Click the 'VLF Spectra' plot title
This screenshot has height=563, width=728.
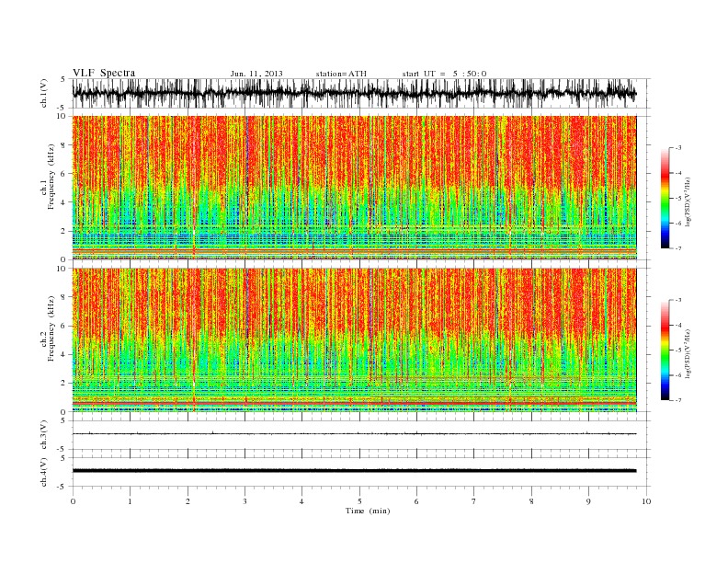pyautogui.click(x=104, y=73)
